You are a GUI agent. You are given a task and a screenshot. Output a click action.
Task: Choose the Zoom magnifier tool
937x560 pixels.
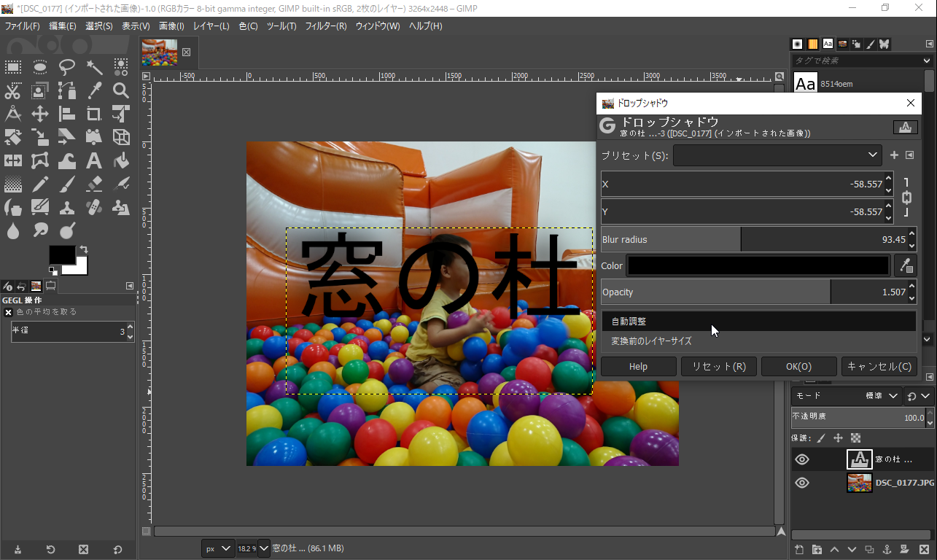coord(121,90)
